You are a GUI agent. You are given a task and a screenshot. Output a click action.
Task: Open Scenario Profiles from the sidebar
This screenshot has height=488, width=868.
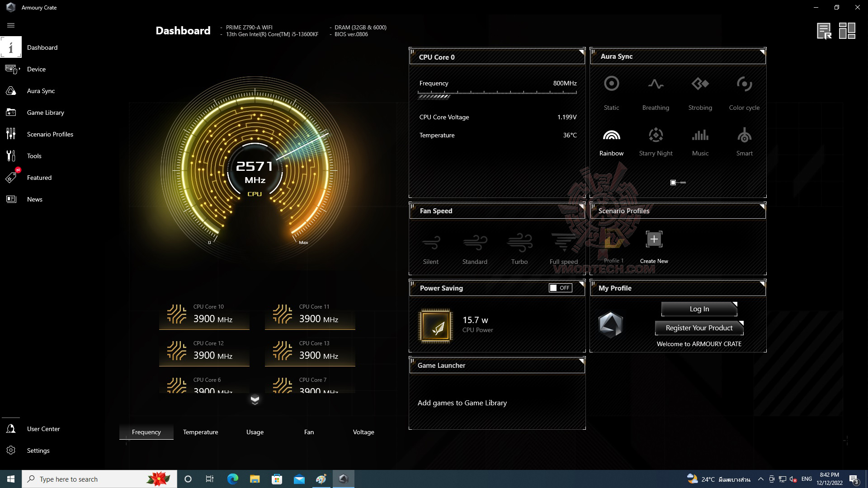coord(50,134)
